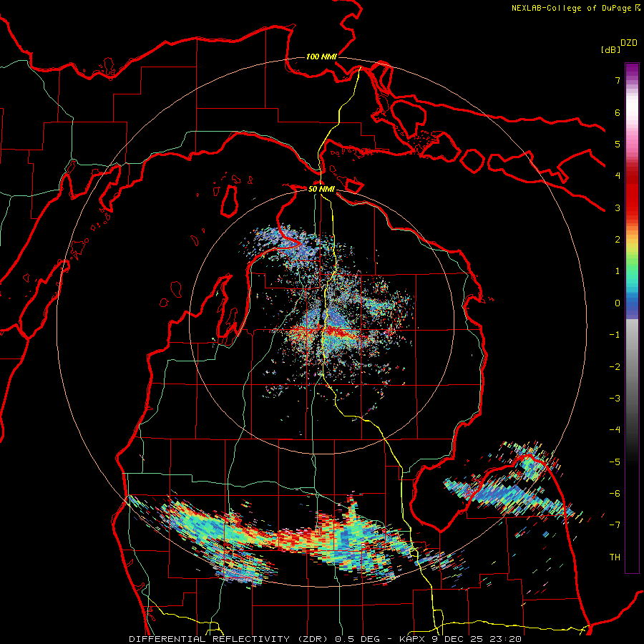
Task: Click the Differential Reflectivity title caption
Action: pos(325,639)
